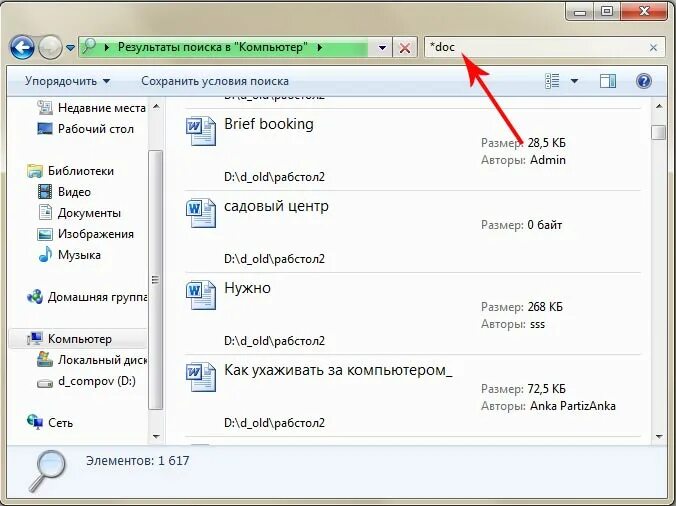Click the size value 0 байт
Viewport: 676px width, 506px height.
pos(545,225)
